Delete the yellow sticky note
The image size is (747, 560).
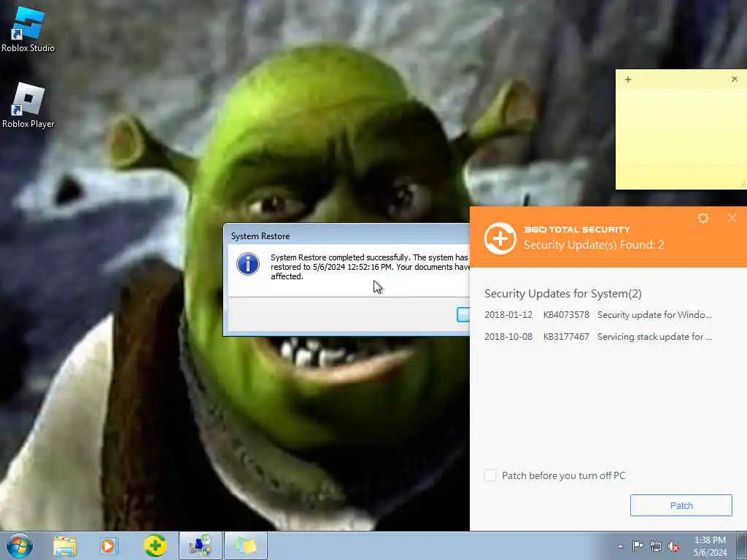734,79
